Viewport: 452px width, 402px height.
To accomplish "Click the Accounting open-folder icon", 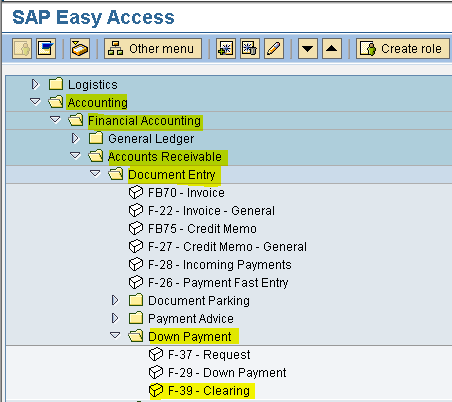I will [x=56, y=102].
